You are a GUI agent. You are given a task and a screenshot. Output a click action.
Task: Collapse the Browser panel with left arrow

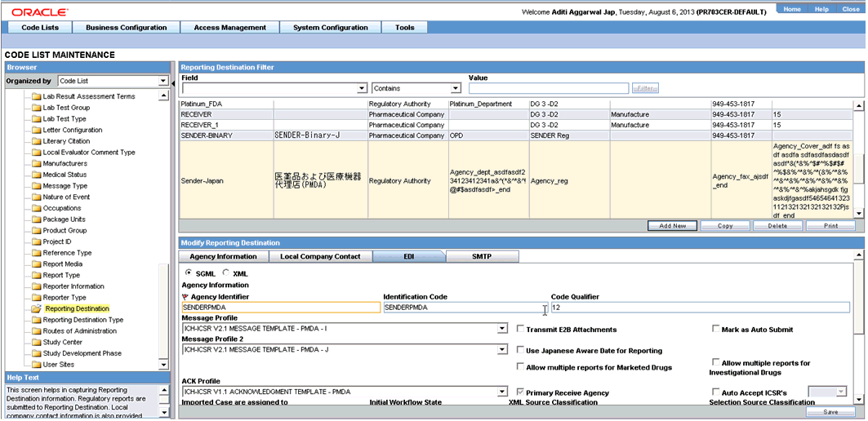[173, 82]
